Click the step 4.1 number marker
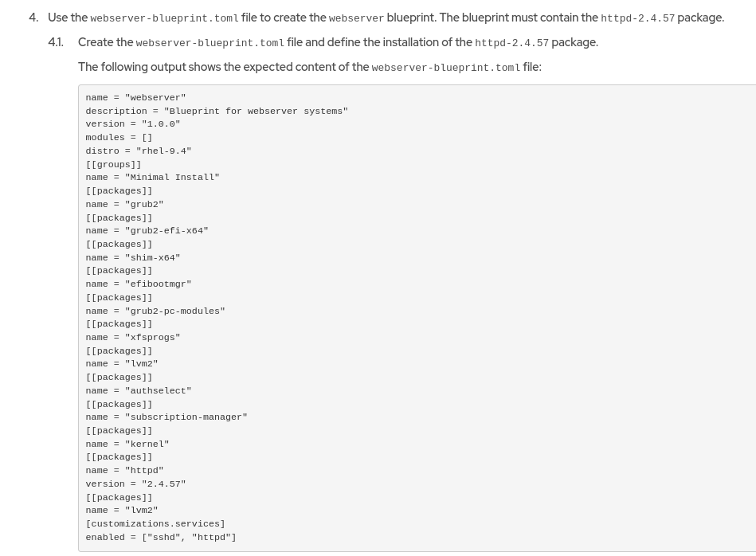This screenshot has width=756, height=556. tap(56, 42)
